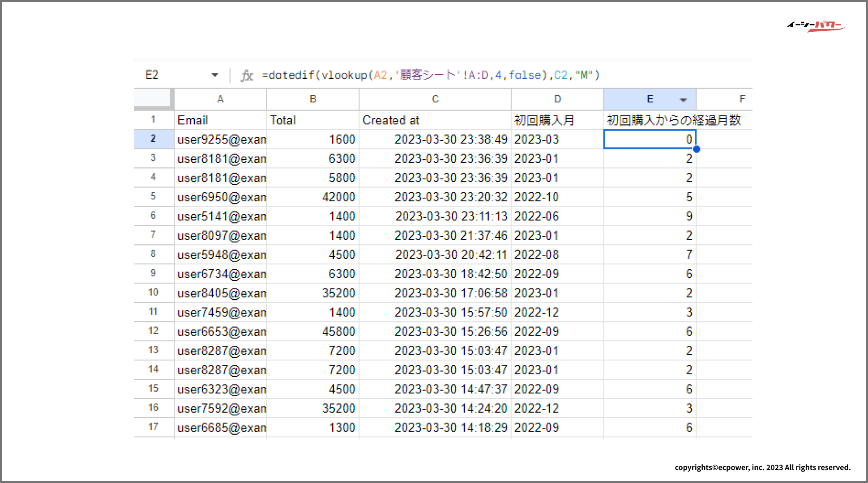Click the fx function icon
Viewport: 868px width, 483px height.
click(x=247, y=75)
